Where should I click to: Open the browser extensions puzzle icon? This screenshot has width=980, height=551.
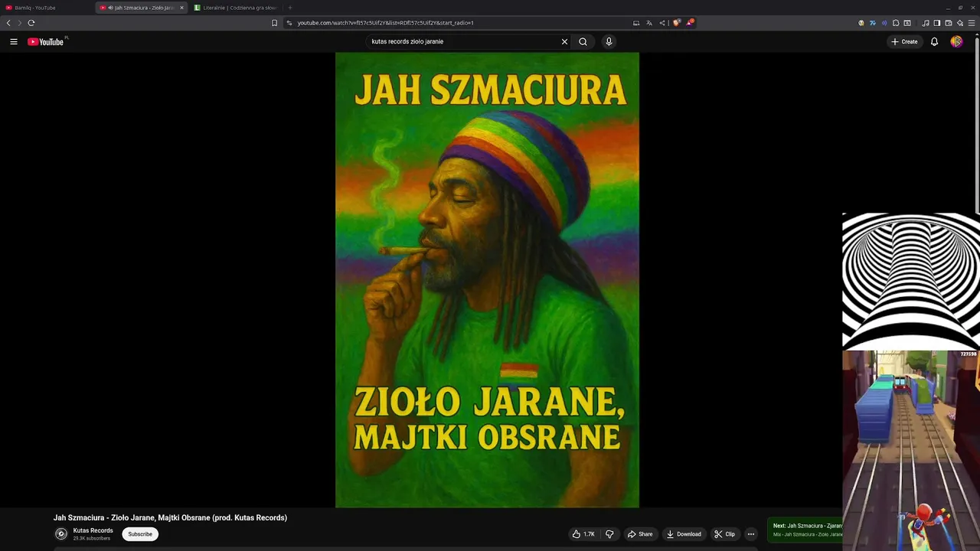(896, 23)
